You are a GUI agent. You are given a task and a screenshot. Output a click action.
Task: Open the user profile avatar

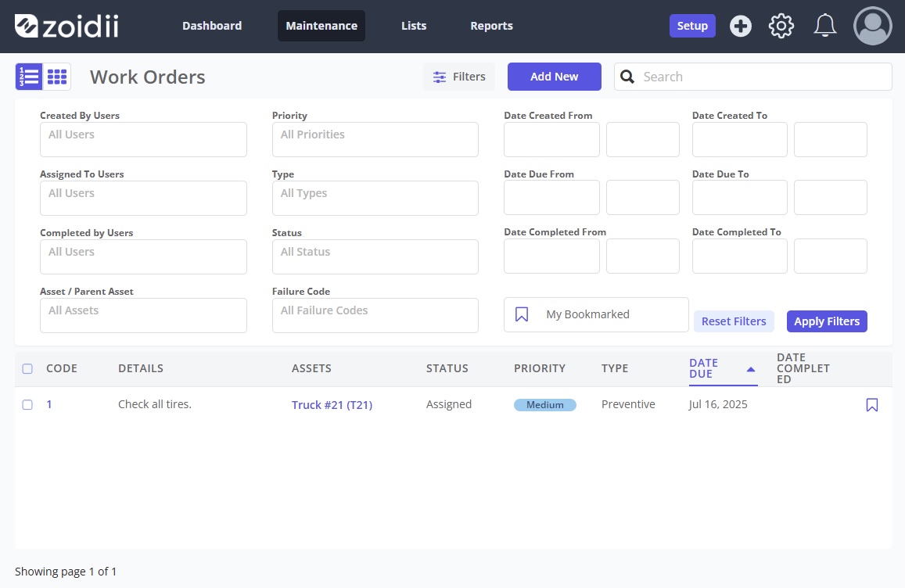872,26
